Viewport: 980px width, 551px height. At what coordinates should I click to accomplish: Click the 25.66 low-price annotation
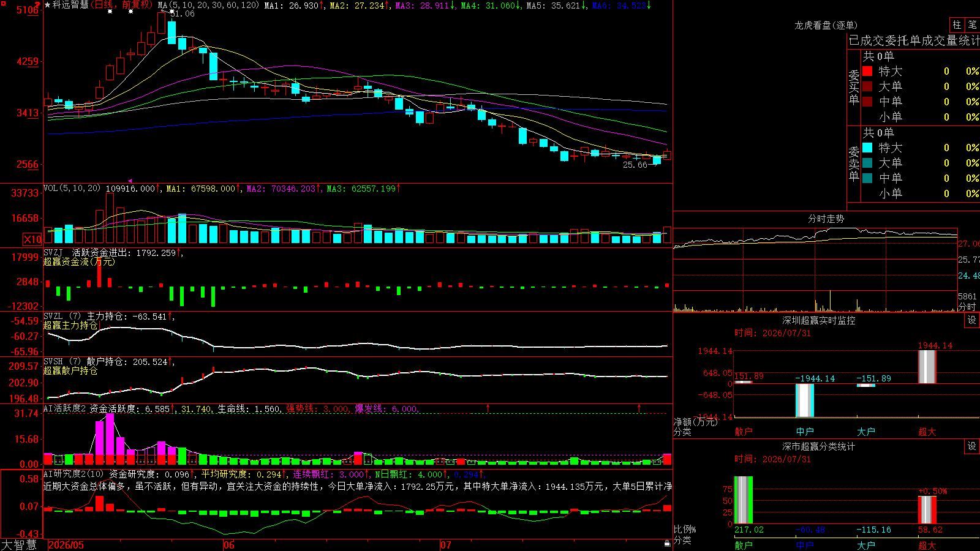click(635, 165)
